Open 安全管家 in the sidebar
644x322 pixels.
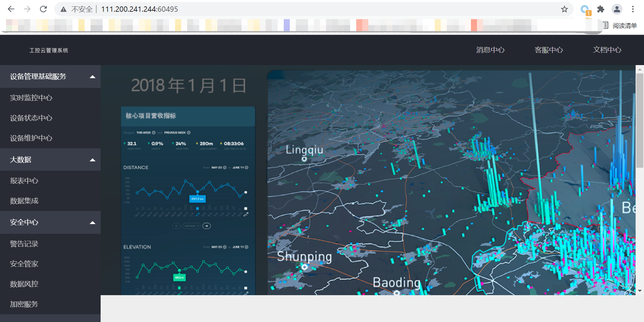[x=24, y=264]
